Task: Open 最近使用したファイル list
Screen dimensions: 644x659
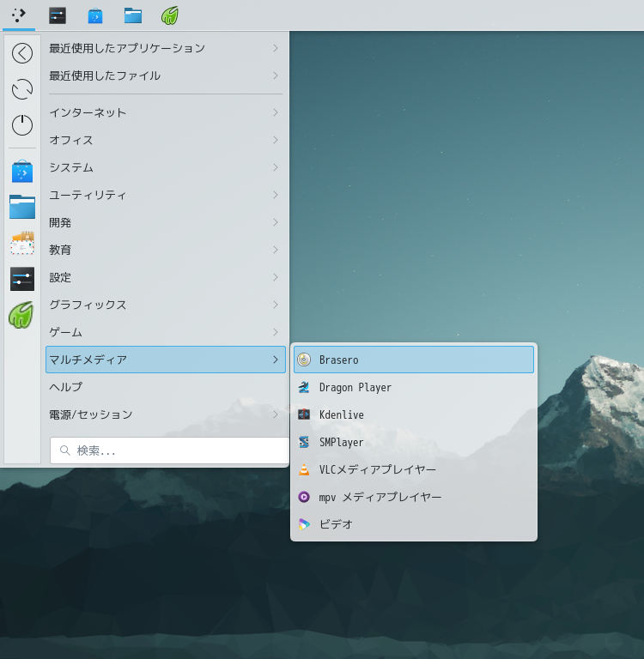Action: point(166,76)
